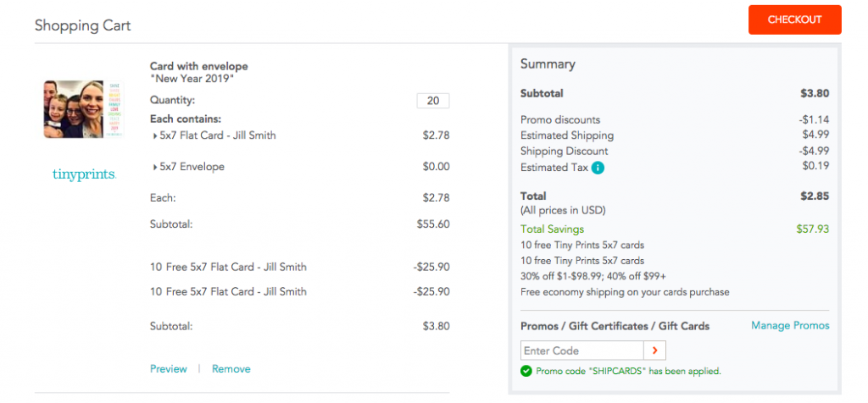The width and height of the screenshot is (868, 403).
Task: Click the Enter Code promo field
Action: tap(581, 351)
